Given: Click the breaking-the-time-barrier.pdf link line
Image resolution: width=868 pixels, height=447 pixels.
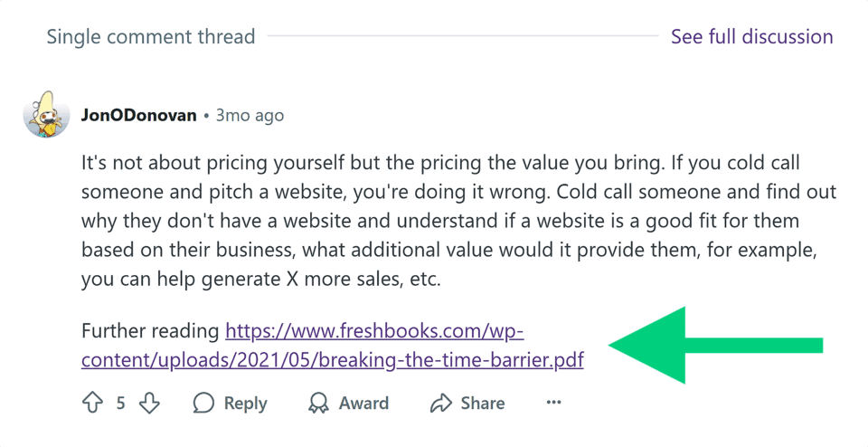Looking at the screenshot, I should (x=332, y=360).
